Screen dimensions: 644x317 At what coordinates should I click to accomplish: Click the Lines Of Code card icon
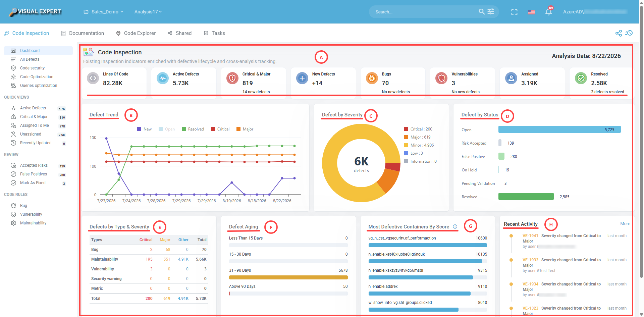(x=93, y=78)
